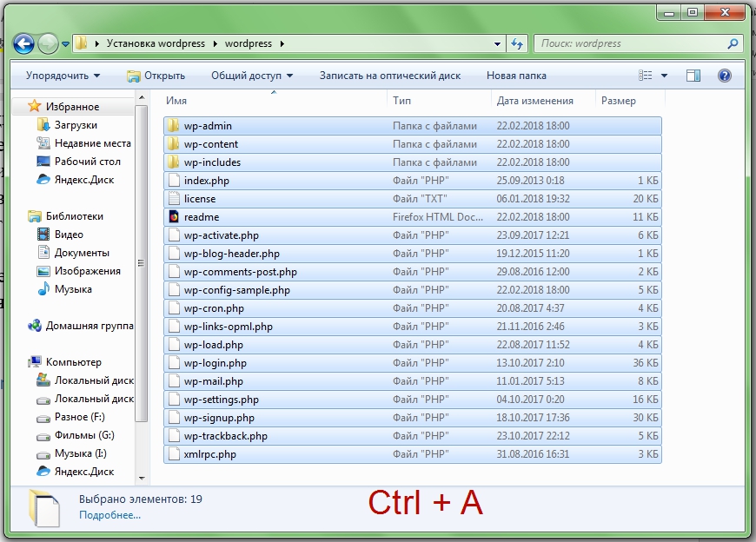The image size is (756, 542).
Task: Click the navigation pane scroll up arrow
Action: coord(142,98)
